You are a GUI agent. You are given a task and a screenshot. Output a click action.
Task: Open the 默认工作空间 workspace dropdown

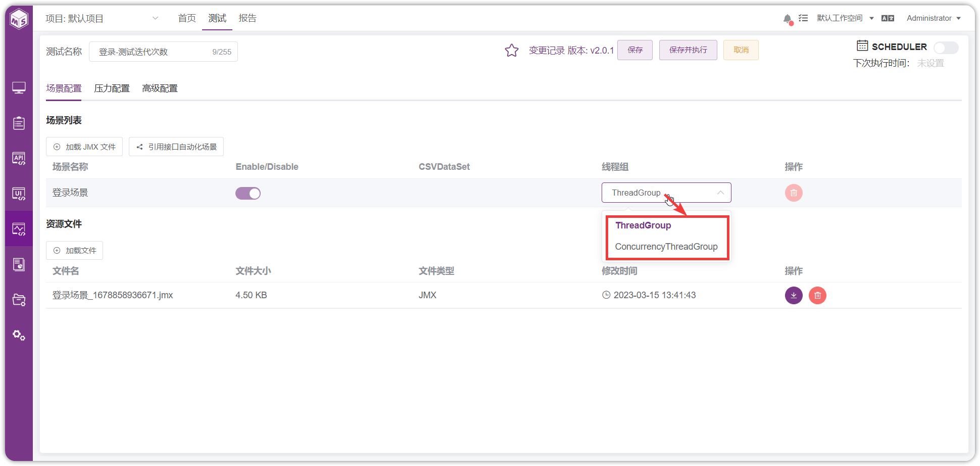coord(845,18)
